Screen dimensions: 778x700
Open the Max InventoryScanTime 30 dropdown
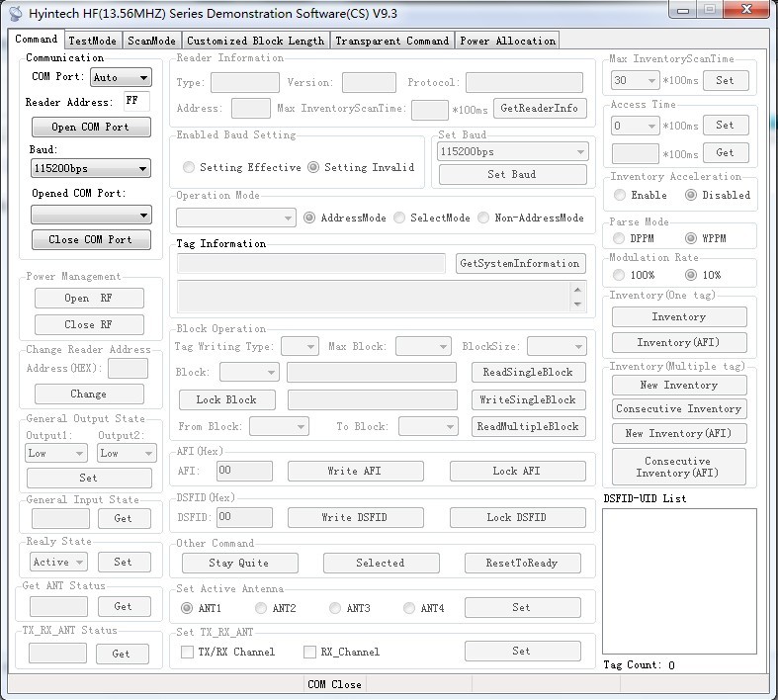[635, 80]
